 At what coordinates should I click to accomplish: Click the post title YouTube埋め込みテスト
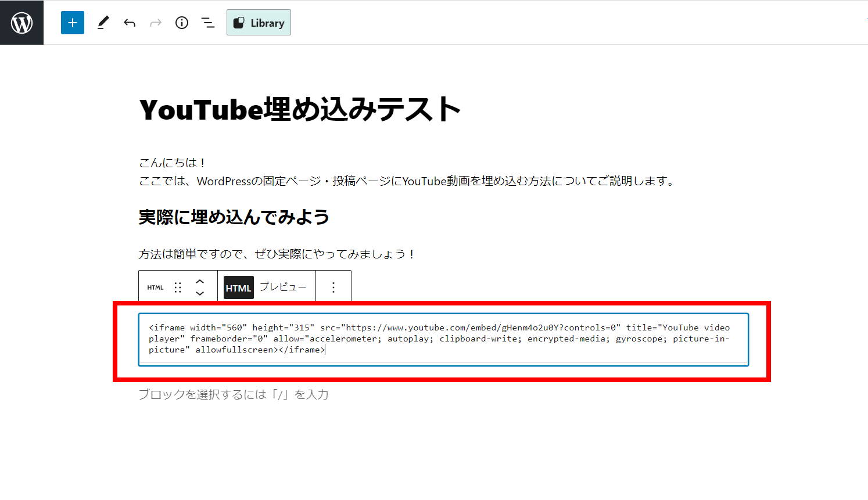click(x=300, y=109)
